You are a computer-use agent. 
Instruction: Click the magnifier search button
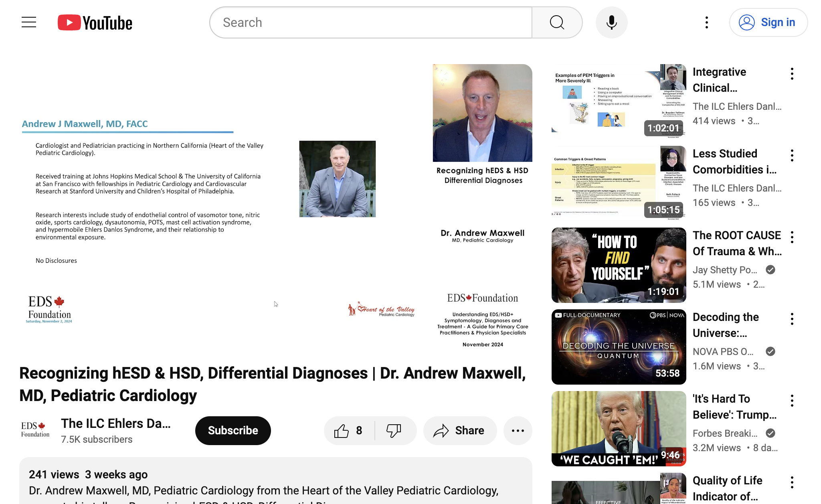click(x=557, y=22)
